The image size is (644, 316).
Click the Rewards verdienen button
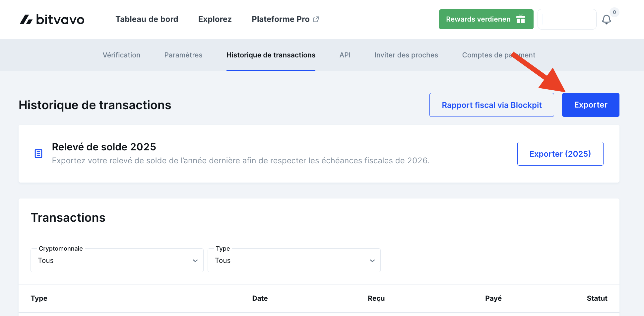pos(486,19)
